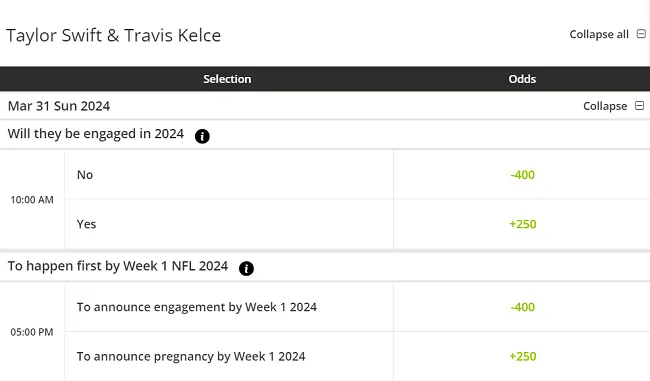Click the Mar 31 Sun 2024 date header
This screenshot has width=650, height=381.
pos(59,106)
